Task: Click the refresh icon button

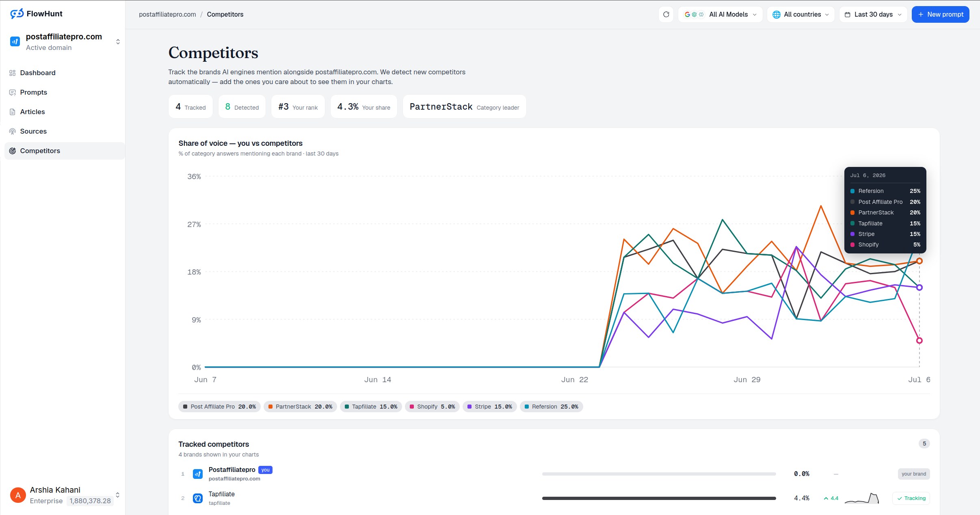Action: click(x=666, y=14)
